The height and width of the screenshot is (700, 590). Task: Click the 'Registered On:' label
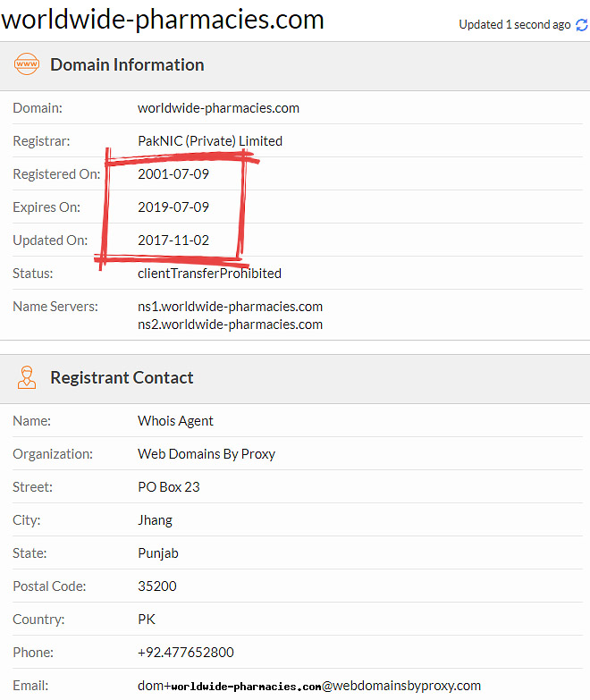(56, 174)
